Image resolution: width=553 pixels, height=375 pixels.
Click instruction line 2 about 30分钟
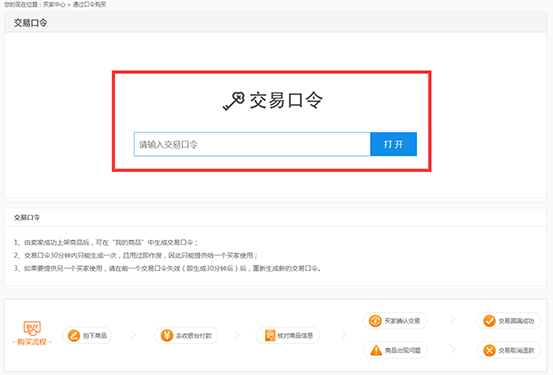[136, 255]
